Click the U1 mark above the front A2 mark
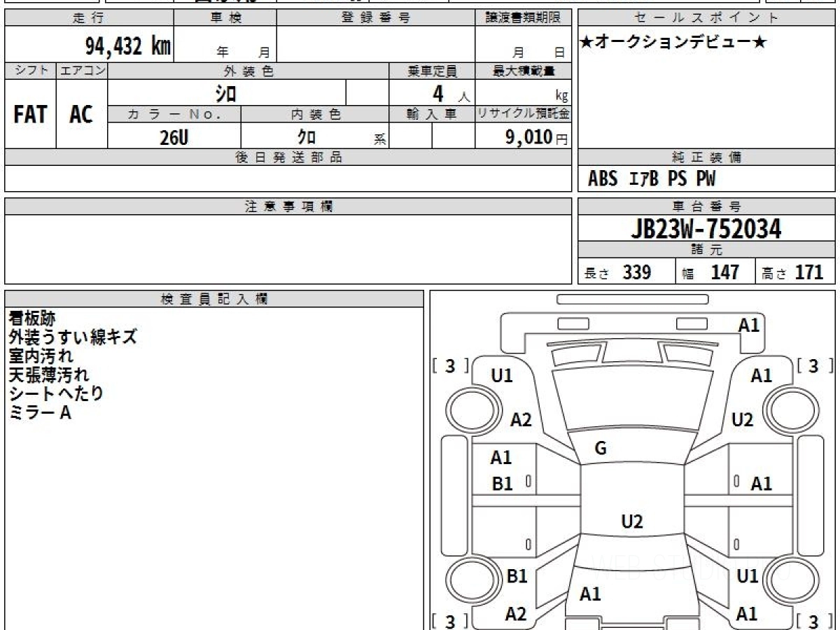840x630 pixels. click(502, 376)
